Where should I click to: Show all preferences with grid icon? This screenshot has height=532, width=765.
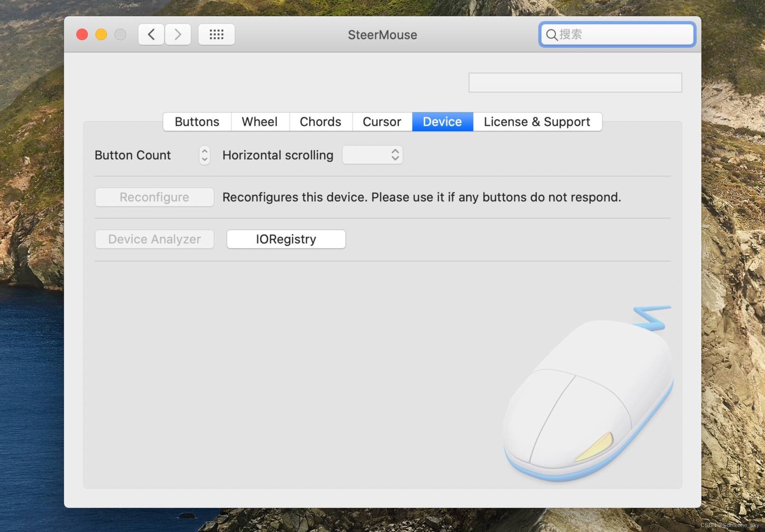(x=216, y=35)
